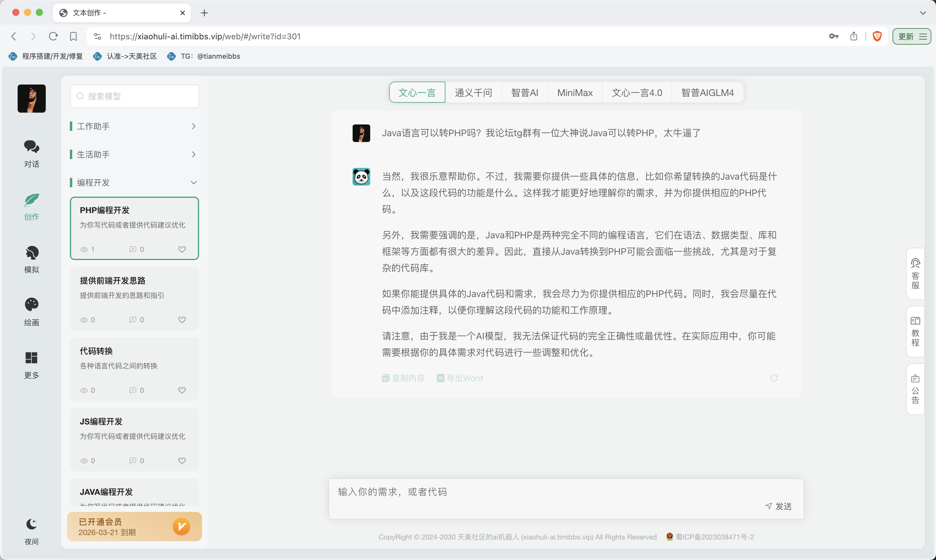This screenshot has height=560, width=936.
Task: Open the 认准->天美社区 bookmark
Action: click(125, 56)
